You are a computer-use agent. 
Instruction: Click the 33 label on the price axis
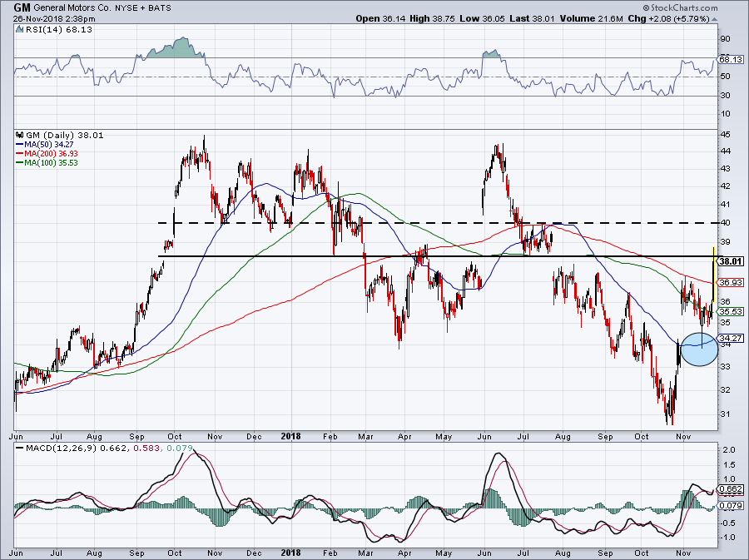(725, 367)
